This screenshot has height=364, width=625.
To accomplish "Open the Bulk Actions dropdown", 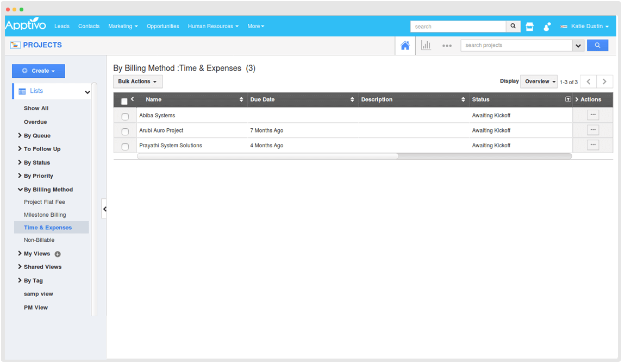I will pyautogui.click(x=137, y=81).
